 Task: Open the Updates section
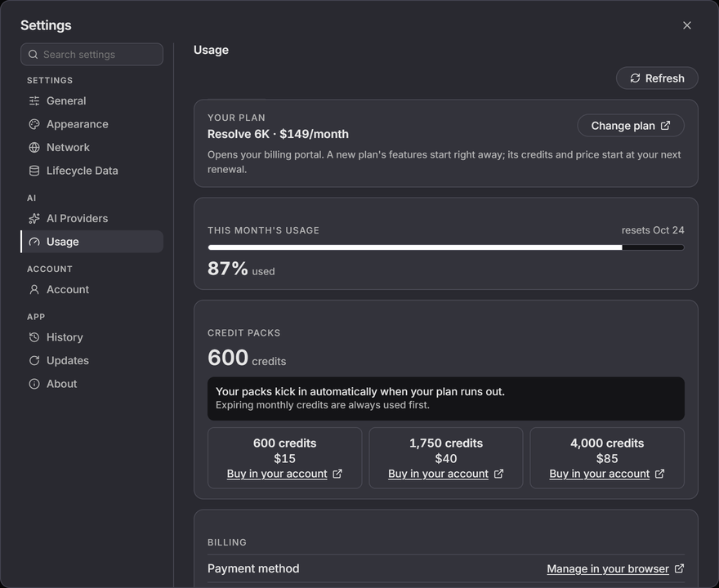pyautogui.click(x=92, y=361)
